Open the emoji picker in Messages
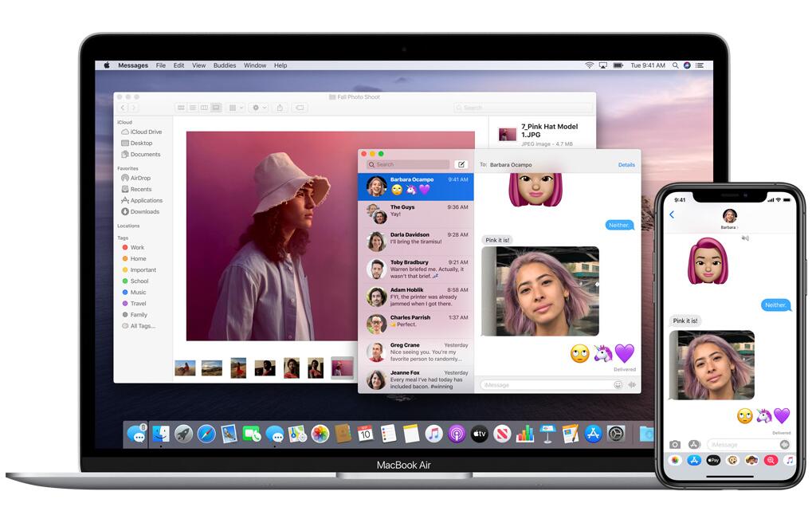The height and width of the screenshot is (519, 812). [618, 384]
